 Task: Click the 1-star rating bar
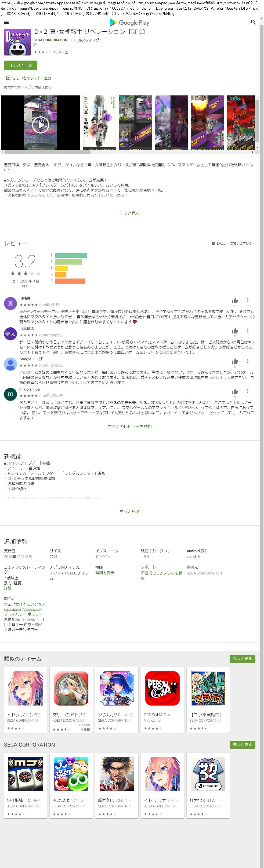click(70, 281)
